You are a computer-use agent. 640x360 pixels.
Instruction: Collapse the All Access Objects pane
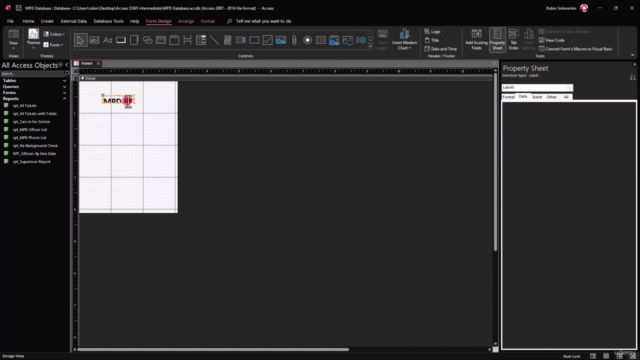[67, 65]
